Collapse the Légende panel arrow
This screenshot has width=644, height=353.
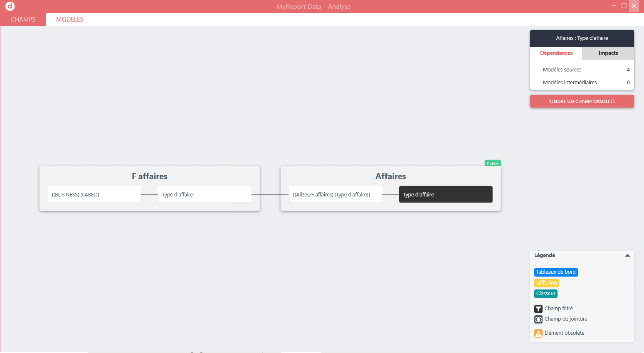coord(627,255)
